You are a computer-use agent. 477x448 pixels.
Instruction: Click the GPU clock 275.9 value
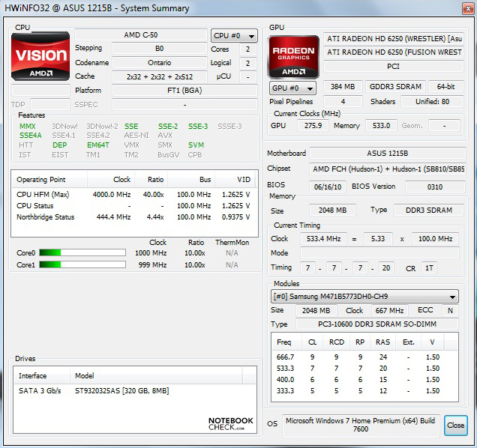click(313, 126)
